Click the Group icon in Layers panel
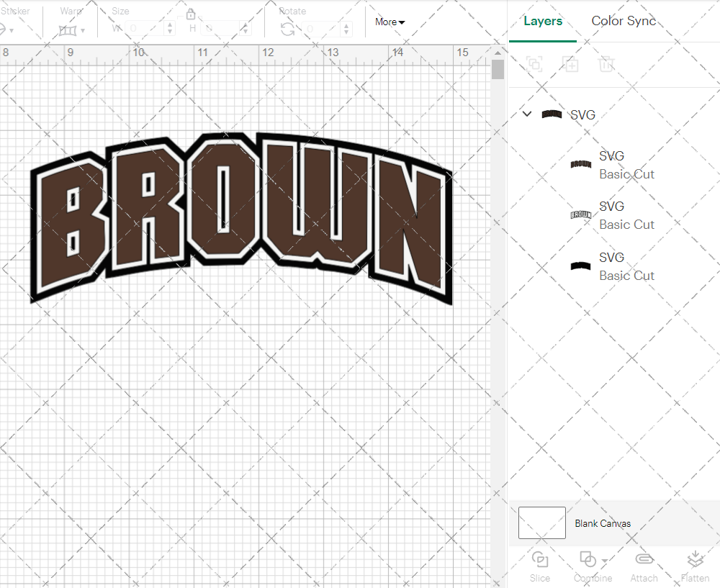This screenshot has width=720, height=588. [534, 64]
